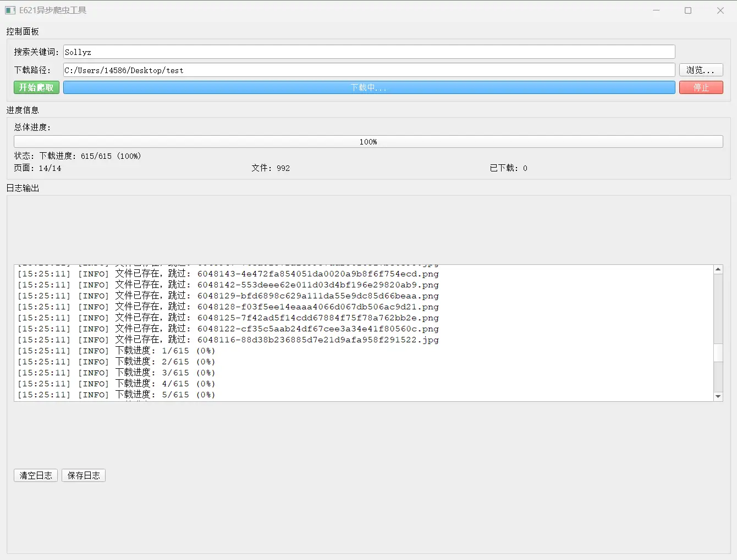Click log line for file 6048116 jpg
The height and width of the screenshot is (560, 737).
pyautogui.click(x=228, y=340)
